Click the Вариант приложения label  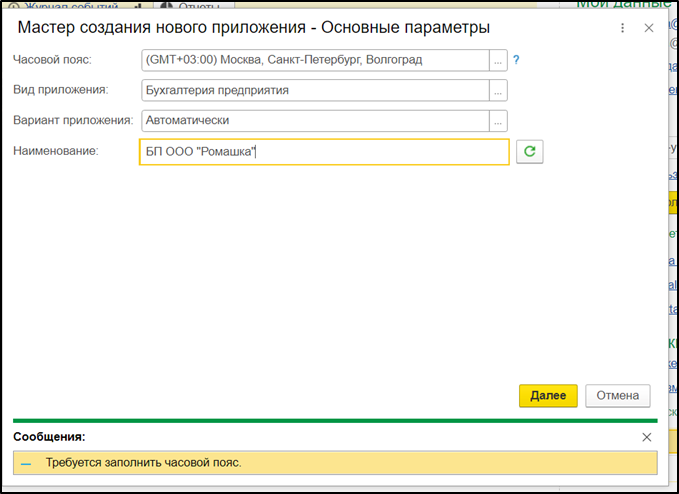[73, 120]
